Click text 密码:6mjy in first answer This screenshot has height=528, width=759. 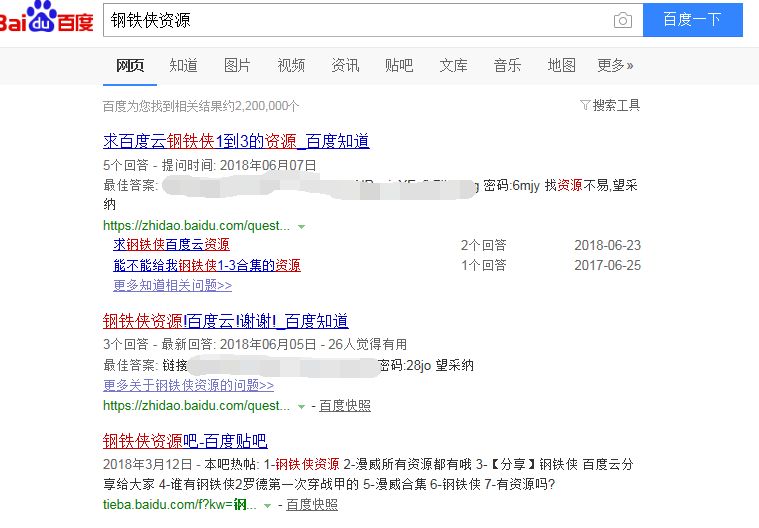(511, 185)
